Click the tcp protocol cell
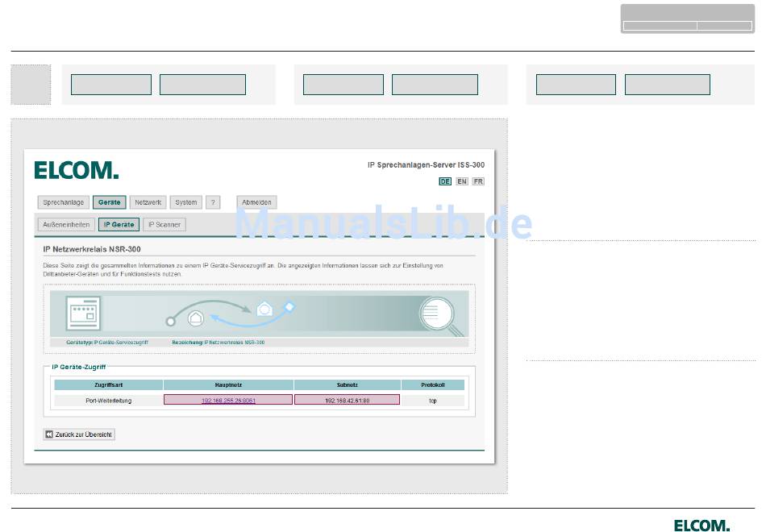The image size is (766, 532). coord(433,401)
